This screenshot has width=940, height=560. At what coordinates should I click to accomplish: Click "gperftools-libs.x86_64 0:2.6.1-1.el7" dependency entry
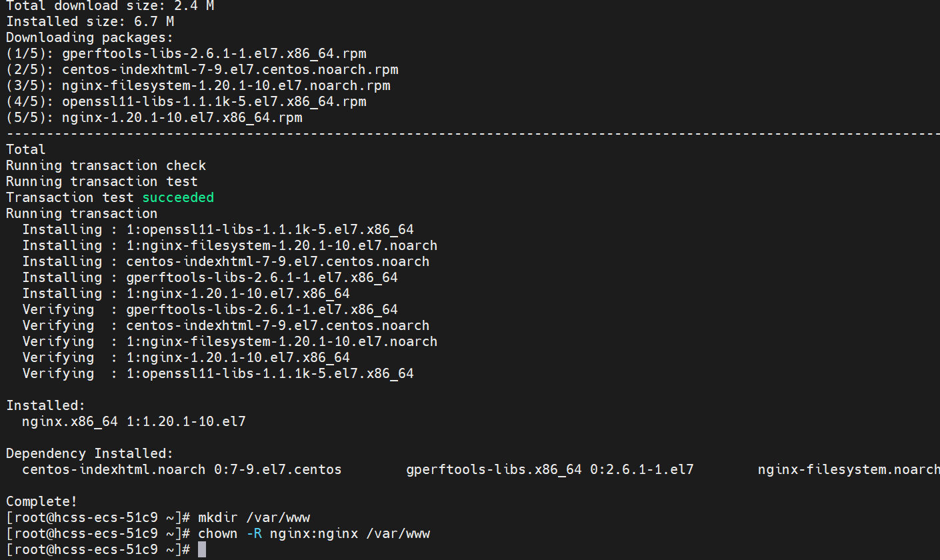(x=550, y=469)
